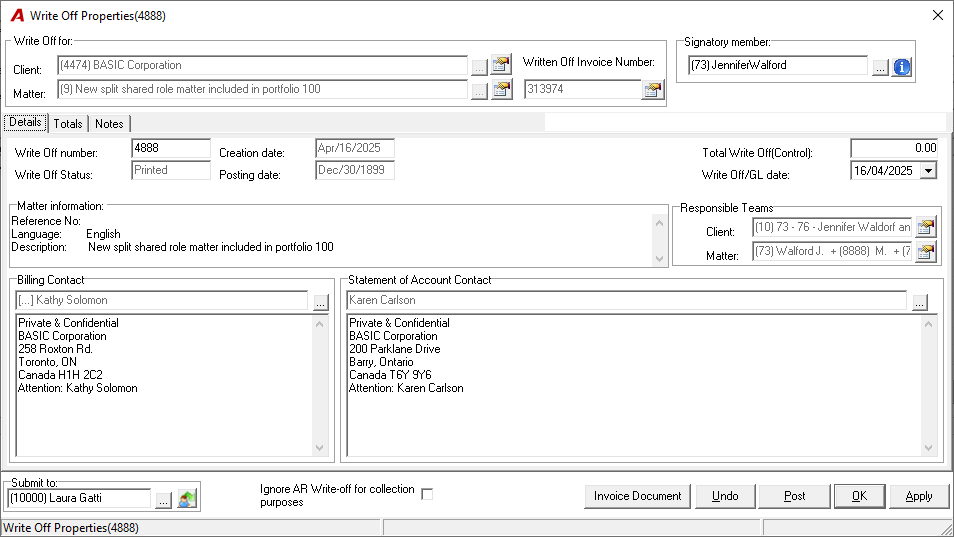The image size is (954, 537).
Task: Switch to the Totals tab
Action: pos(68,123)
